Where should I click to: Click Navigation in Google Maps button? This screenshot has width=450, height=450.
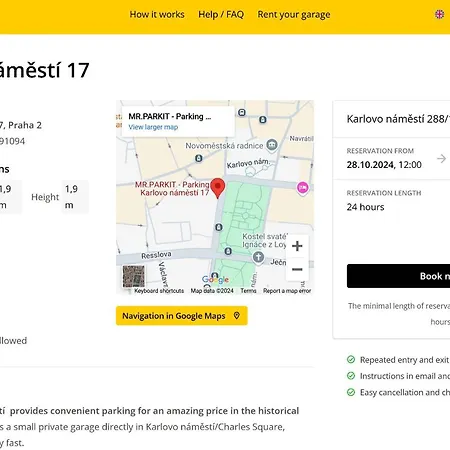click(x=182, y=316)
